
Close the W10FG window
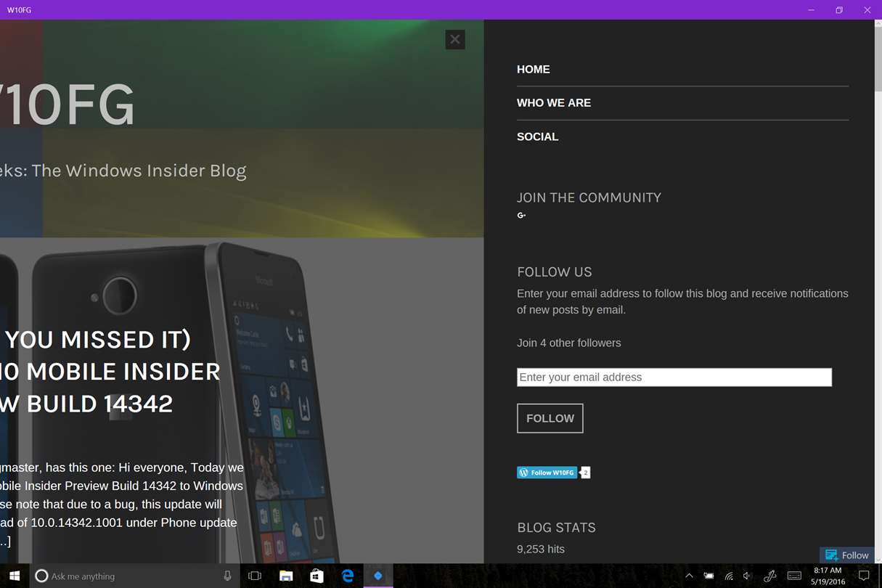click(867, 10)
